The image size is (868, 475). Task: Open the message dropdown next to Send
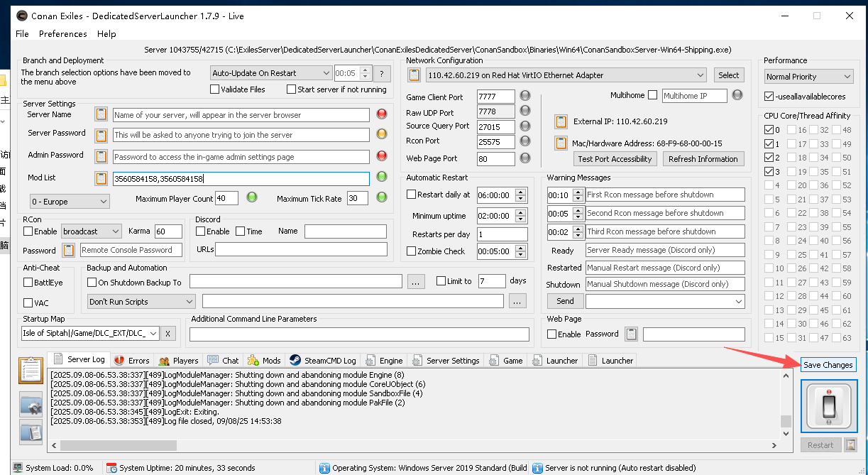[x=665, y=302]
